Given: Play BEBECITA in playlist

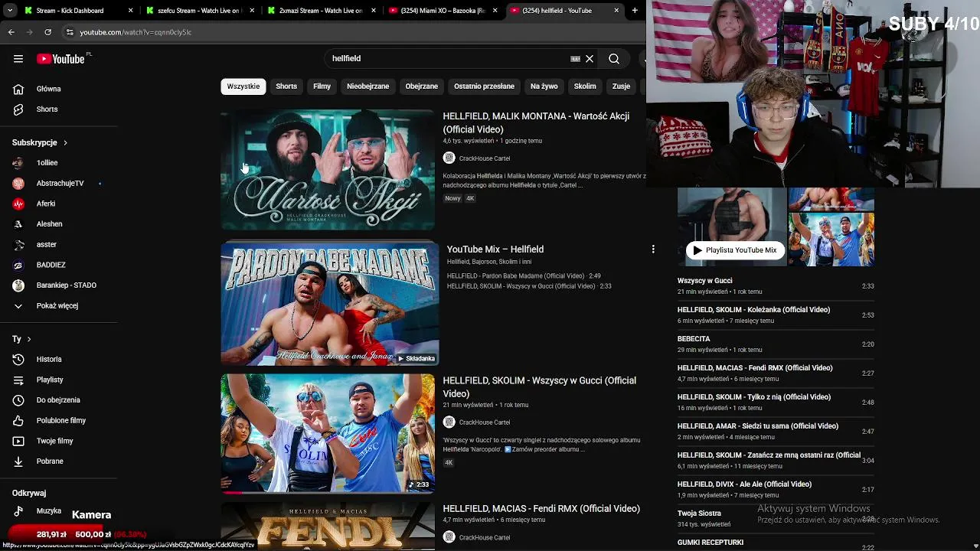Looking at the screenshot, I should (x=775, y=344).
